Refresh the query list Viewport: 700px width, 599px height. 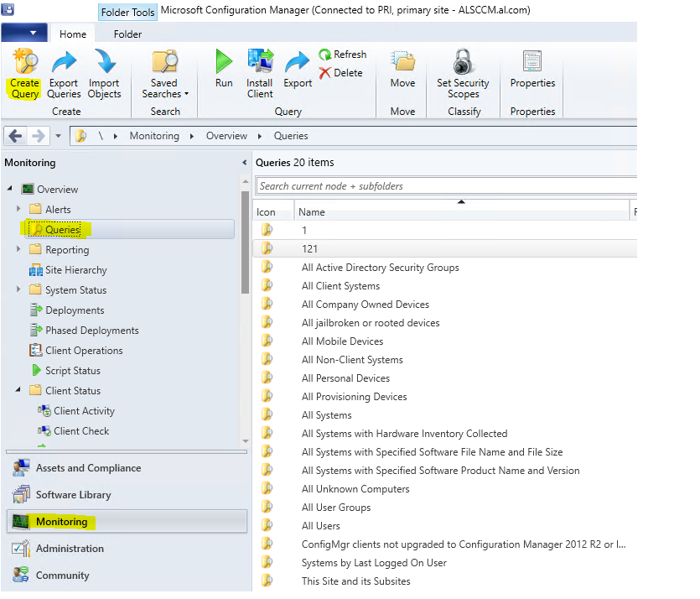pos(343,55)
